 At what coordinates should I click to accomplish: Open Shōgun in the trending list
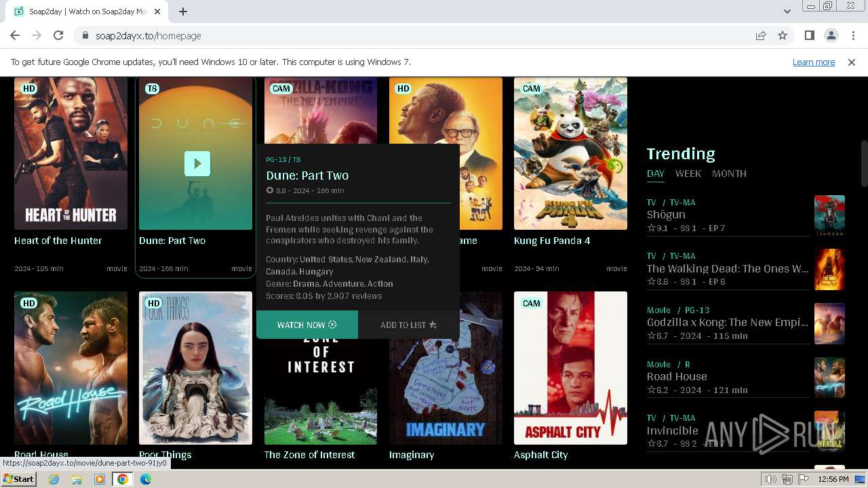coord(666,215)
